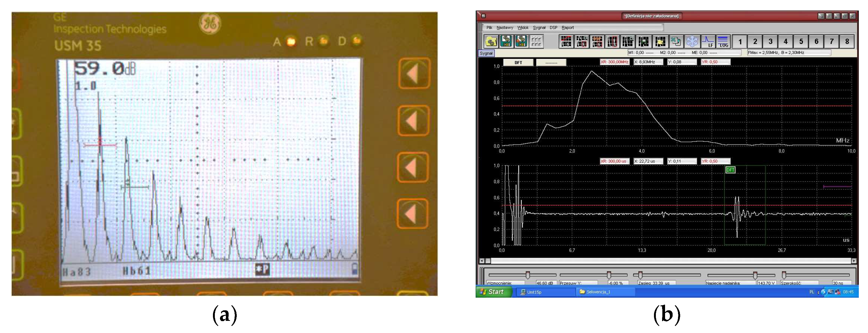Select the Sygnał tab below toolbar
Screen dimensions: 868x333
click(x=486, y=53)
